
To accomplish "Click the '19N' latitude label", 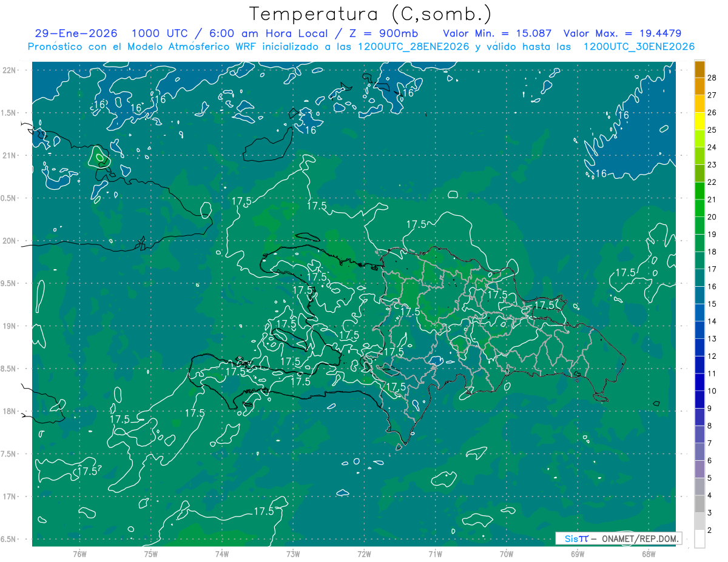I will [x=9, y=326].
